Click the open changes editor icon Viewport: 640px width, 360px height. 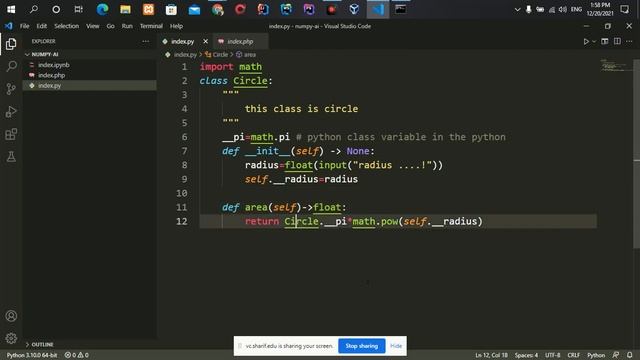tap(605, 41)
